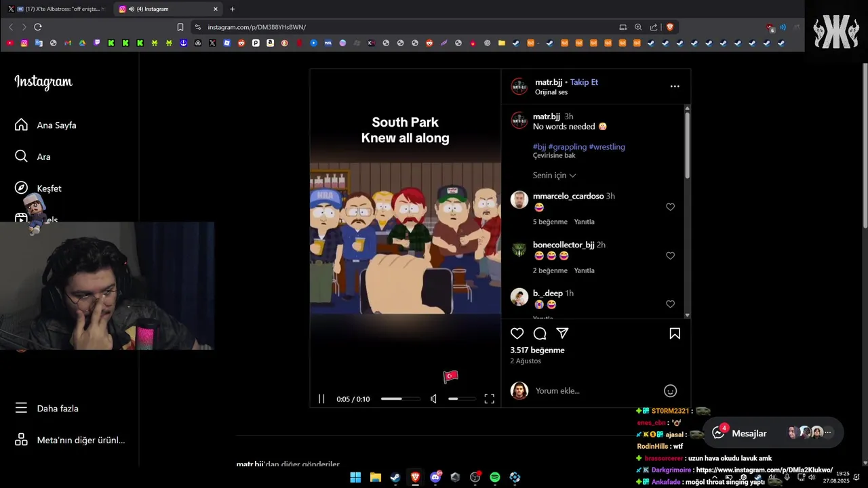Image resolution: width=868 pixels, height=488 pixels.
Task: Open Brave Shields lion icon
Action: (670, 27)
